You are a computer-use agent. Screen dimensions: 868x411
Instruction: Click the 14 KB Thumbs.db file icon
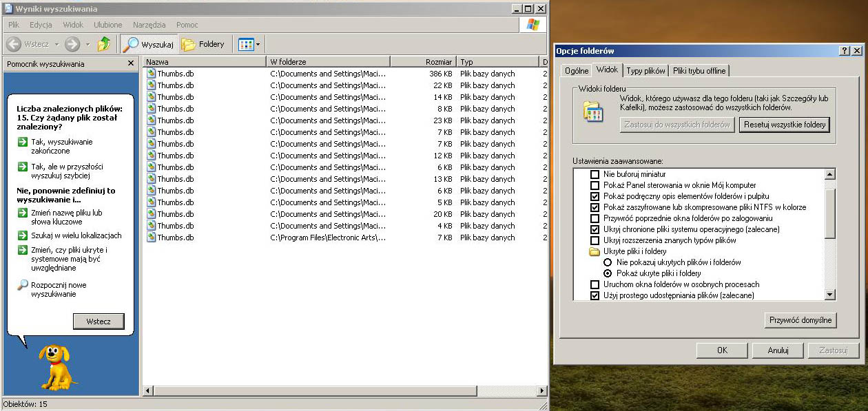coord(151,97)
